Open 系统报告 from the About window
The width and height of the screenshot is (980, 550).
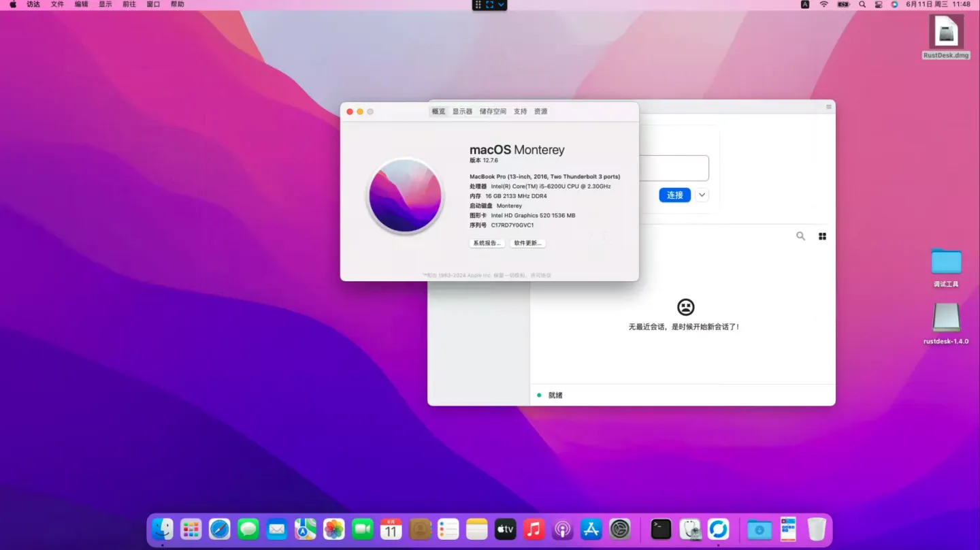click(486, 243)
